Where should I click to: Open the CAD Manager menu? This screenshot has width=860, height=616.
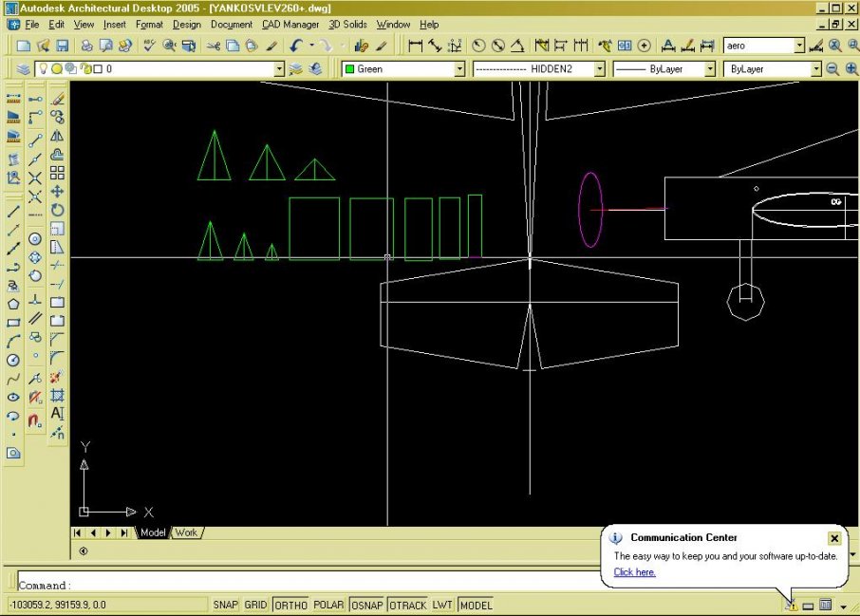tap(290, 24)
